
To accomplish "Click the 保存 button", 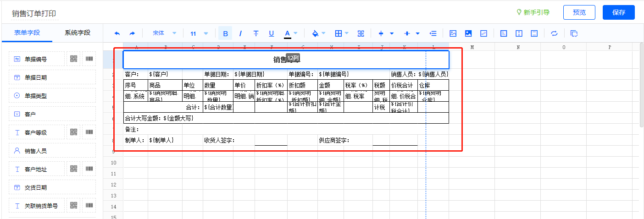I will (x=618, y=12).
